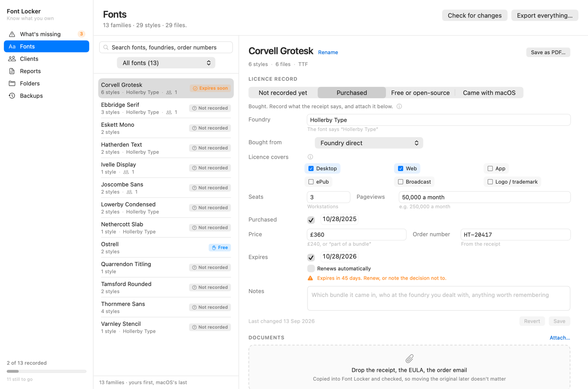Screen dimensions: 588x389
Task: Switch to Came with macOS tab
Action: point(489,93)
